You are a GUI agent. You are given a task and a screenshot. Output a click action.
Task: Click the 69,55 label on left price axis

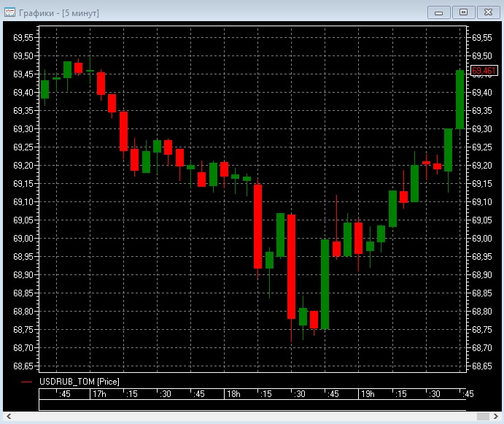(x=23, y=38)
